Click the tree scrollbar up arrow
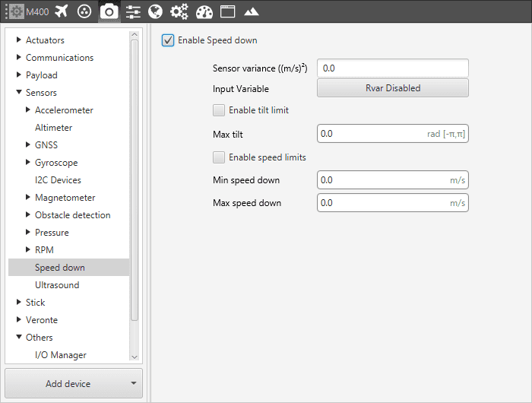532x403 pixels. tap(135, 35)
